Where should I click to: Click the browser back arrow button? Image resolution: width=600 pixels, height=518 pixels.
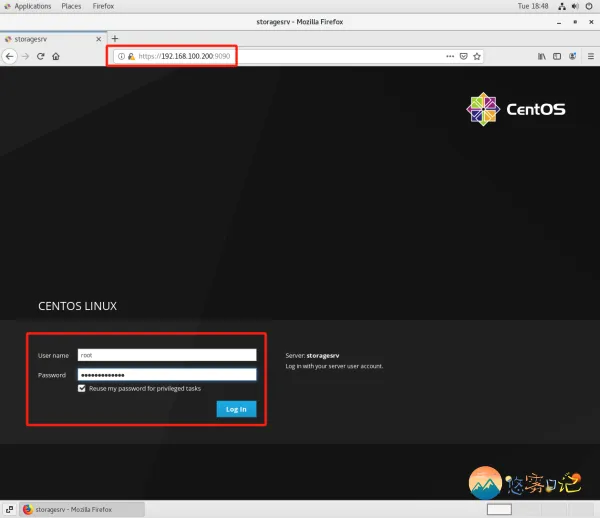pos(10,57)
